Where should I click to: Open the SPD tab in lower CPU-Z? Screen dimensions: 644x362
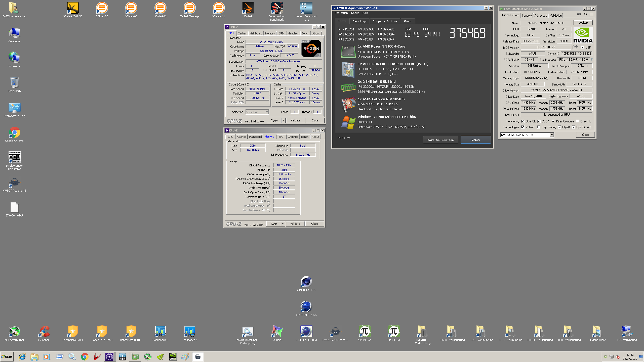pyautogui.click(x=281, y=137)
